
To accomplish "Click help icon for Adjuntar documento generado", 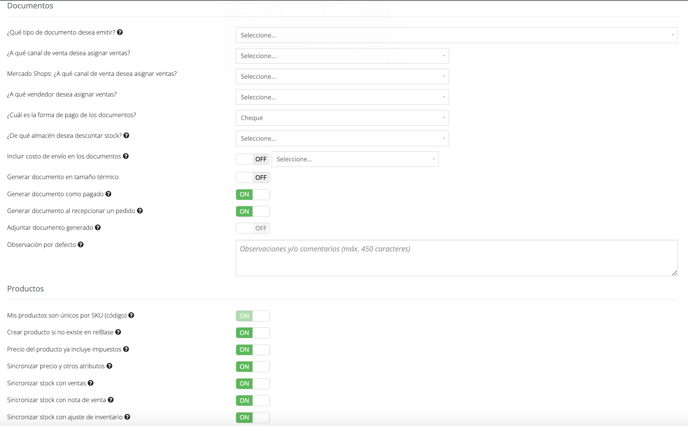I will tap(98, 228).
